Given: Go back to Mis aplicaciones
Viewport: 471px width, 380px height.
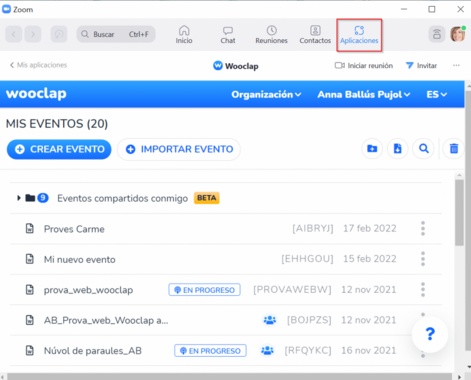Looking at the screenshot, I should [38, 65].
